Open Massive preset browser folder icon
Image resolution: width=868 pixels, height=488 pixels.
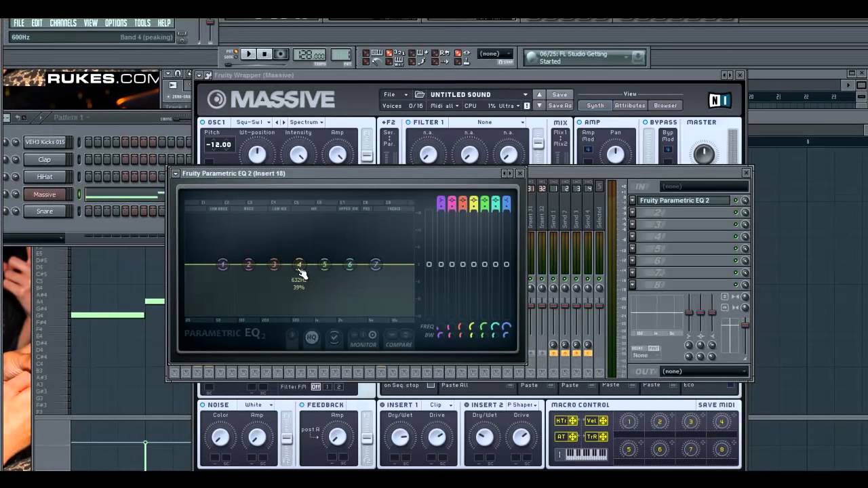[420, 95]
